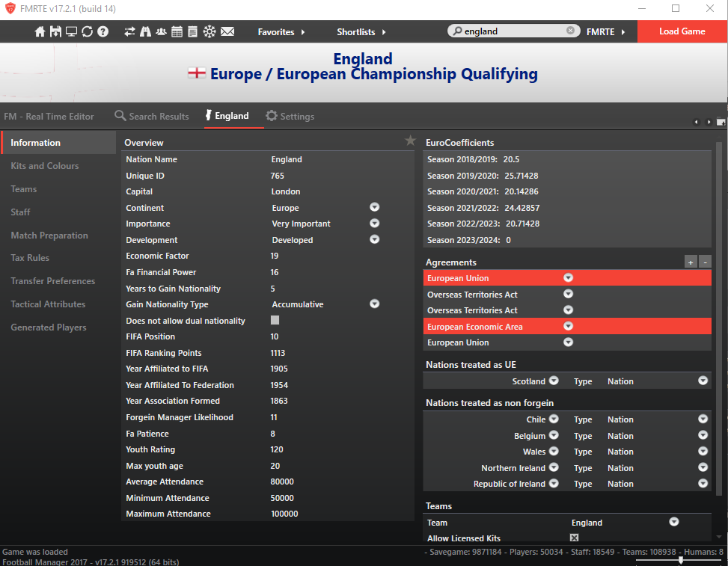
Task: Switch to the Settings tab
Action: 290,116
